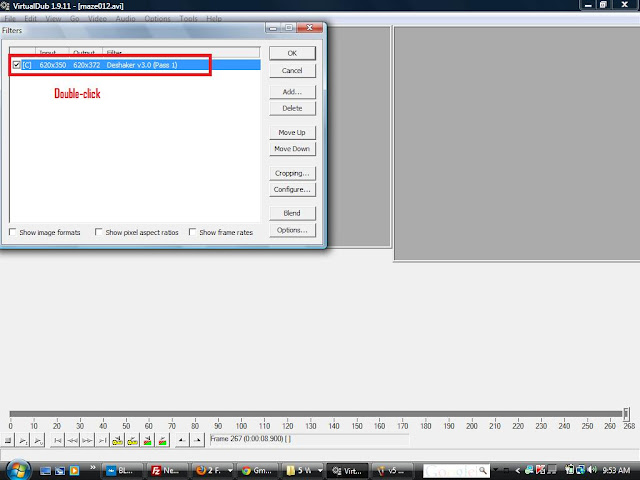Open the Video menu
640x480 pixels.
97,18
